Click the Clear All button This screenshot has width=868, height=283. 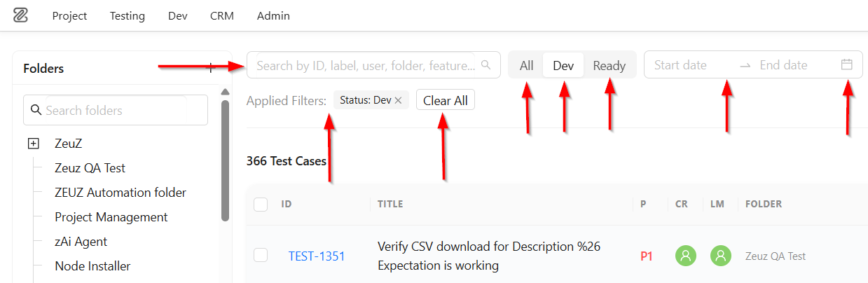click(x=446, y=100)
